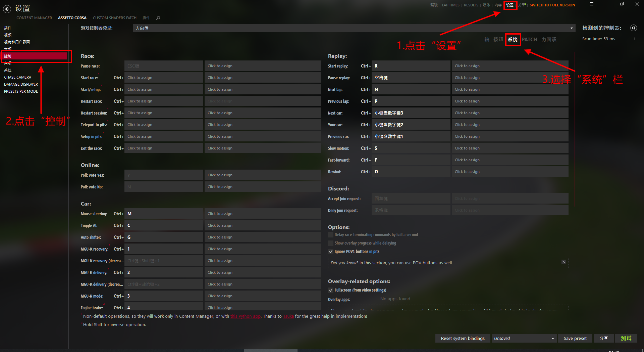This screenshot has width=644, height=352.
Task: Dismiss the 'Did you know?' hint with its X
Action: (x=563, y=262)
